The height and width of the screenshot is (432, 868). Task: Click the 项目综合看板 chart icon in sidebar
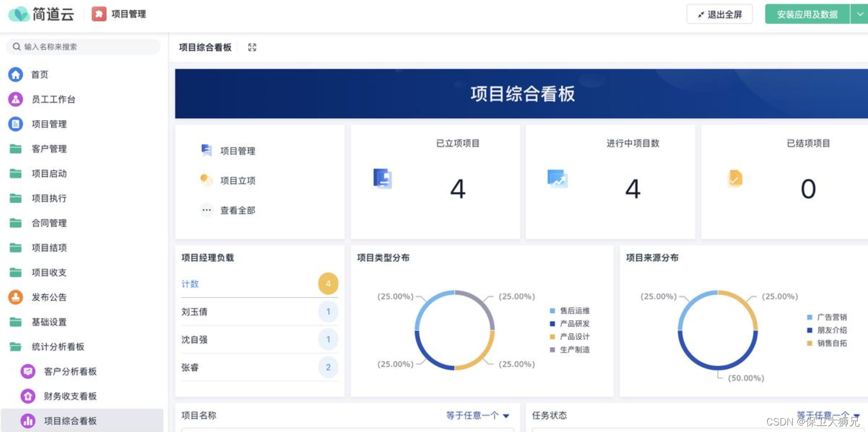point(28,421)
